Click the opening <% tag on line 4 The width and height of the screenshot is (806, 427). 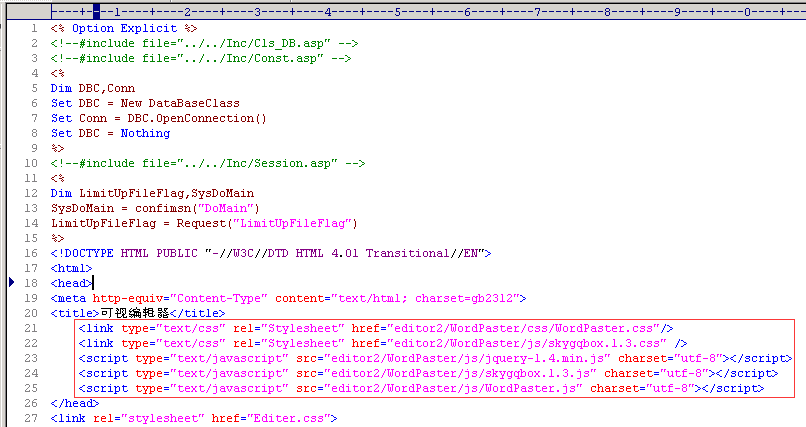[x=58, y=73]
